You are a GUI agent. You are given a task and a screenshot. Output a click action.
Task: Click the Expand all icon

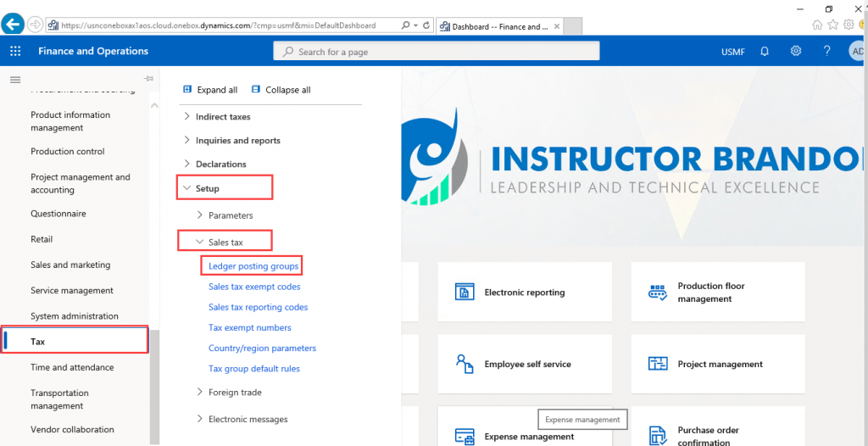(x=187, y=89)
